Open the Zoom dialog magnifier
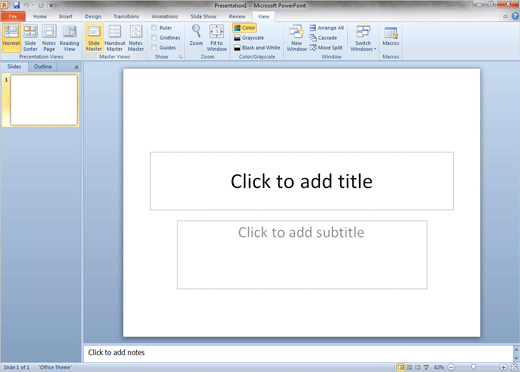 pyautogui.click(x=196, y=35)
